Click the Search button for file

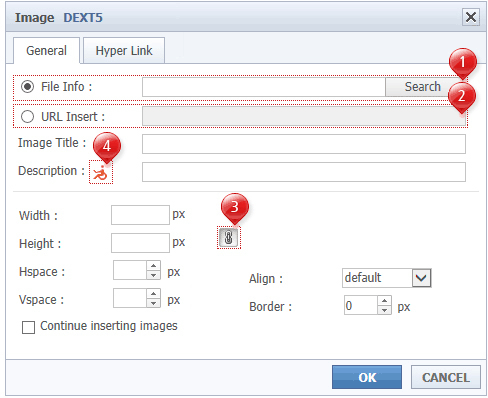click(x=423, y=87)
